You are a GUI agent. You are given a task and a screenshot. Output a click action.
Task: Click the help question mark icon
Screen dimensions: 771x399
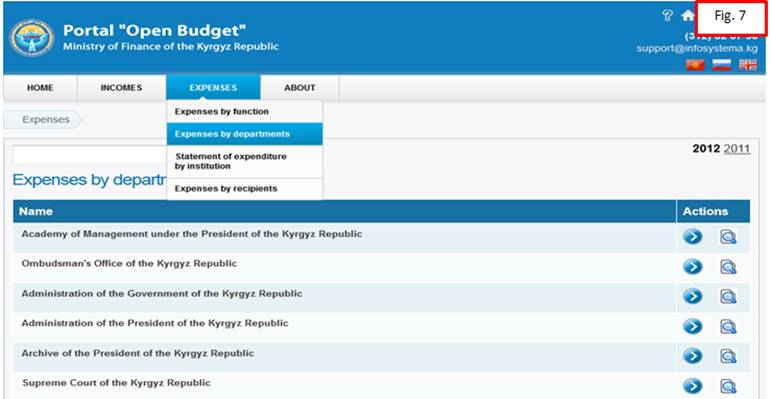[667, 16]
